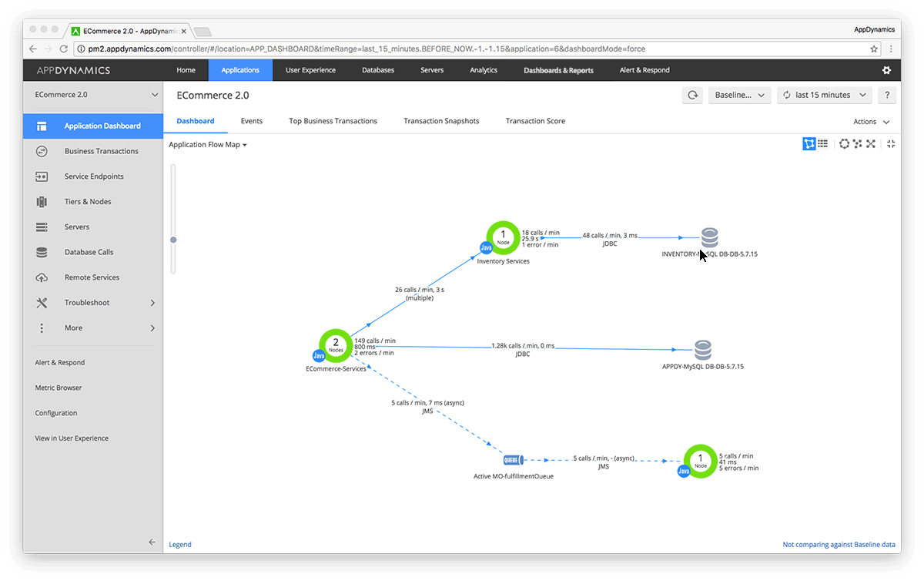Switch to flow map view toggle

tap(809, 144)
